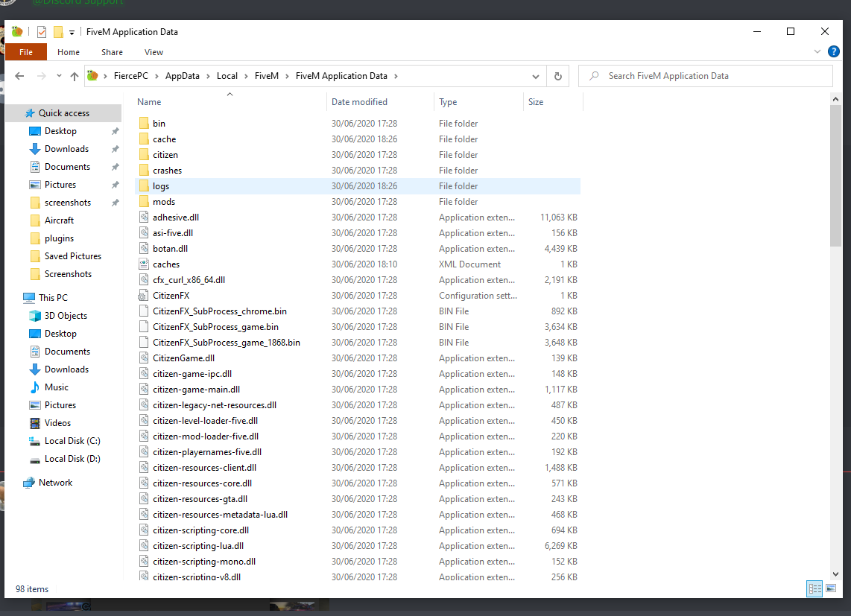Select the adhesive.dll file icon

coord(144,217)
